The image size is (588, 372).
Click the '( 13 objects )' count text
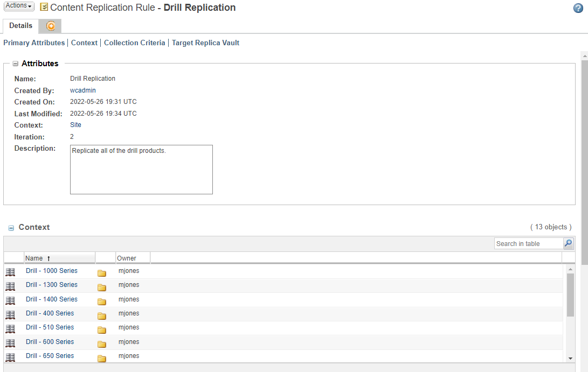coord(551,227)
